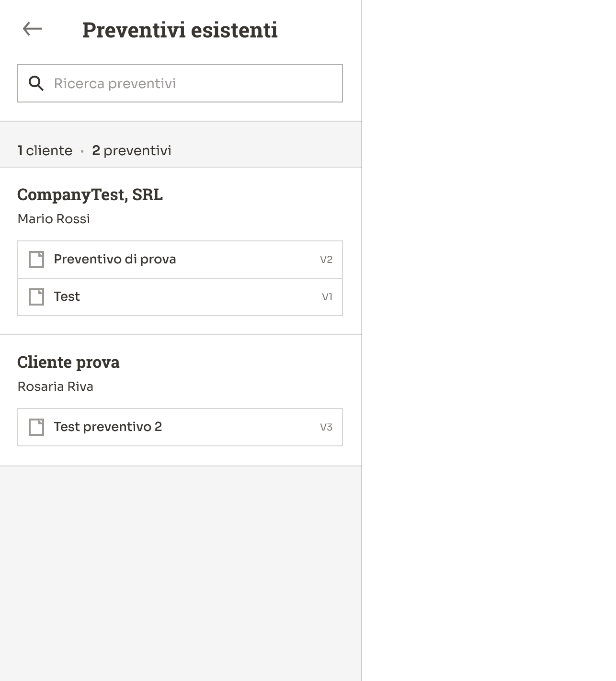Click the V2 version label
The image size is (616, 681).
[x=326, y=260]
